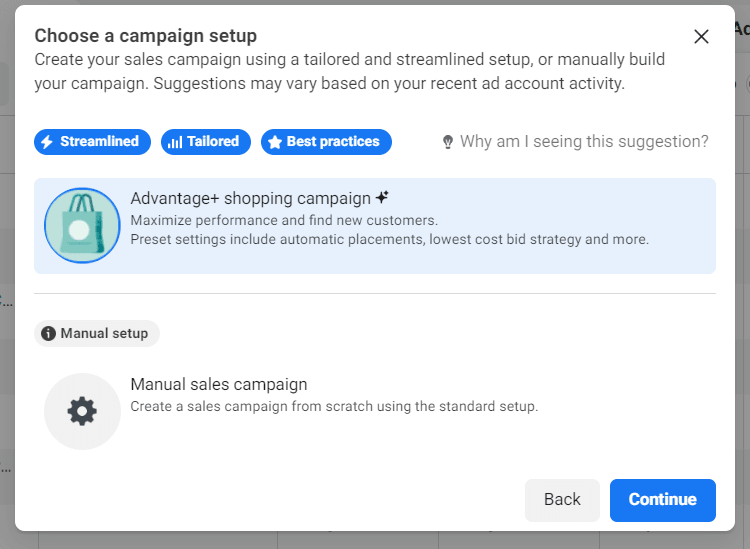Select the Advantage+ shopping campaign option
The width and height of the screenshot is (750, 549).
pyautogui.click(x=375, y=226)
